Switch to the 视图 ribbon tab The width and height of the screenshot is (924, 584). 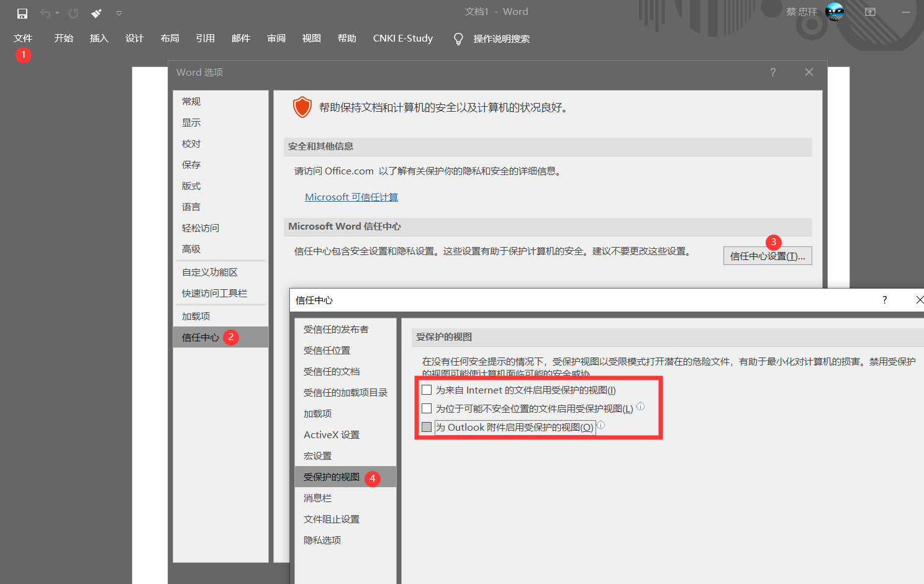point(312,38)
